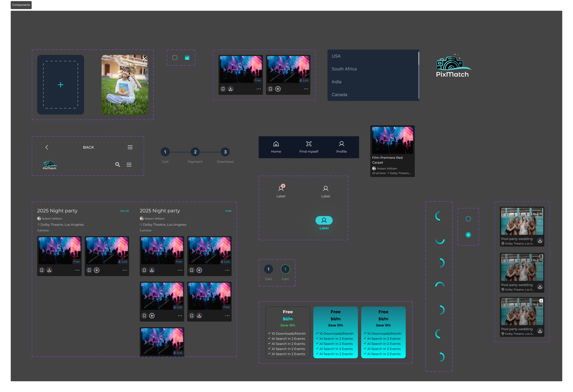Open the Film Premiere Red Carpet card

point(393,151)
